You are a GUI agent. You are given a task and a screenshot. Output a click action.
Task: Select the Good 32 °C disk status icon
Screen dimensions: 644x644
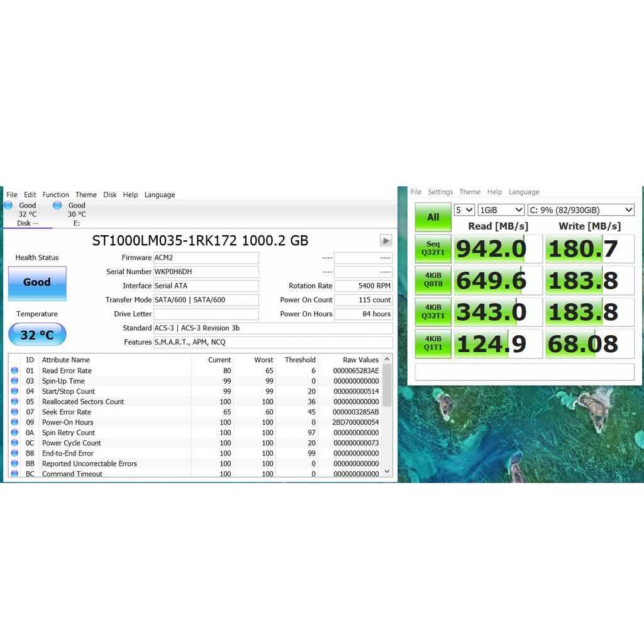click(8, 206)
